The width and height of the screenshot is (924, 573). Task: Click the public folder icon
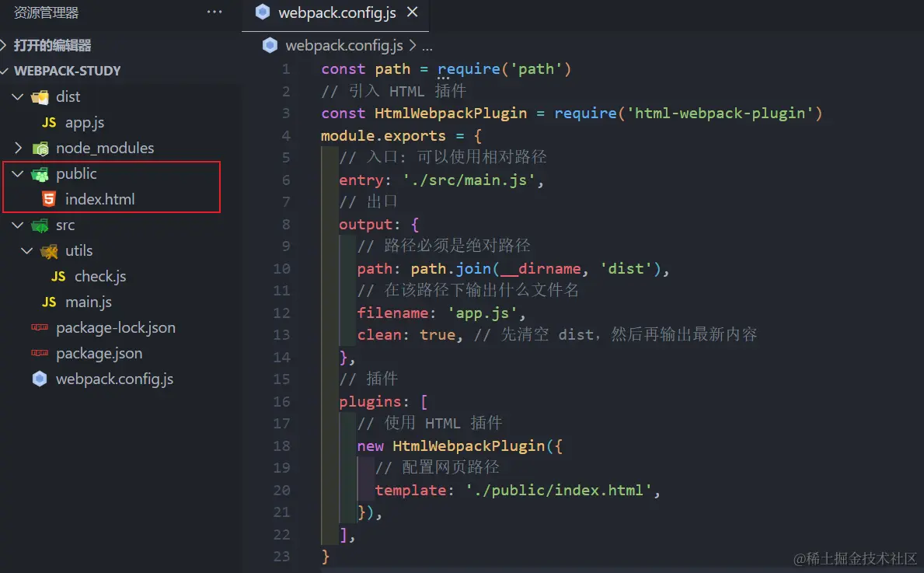pos(40,174)
